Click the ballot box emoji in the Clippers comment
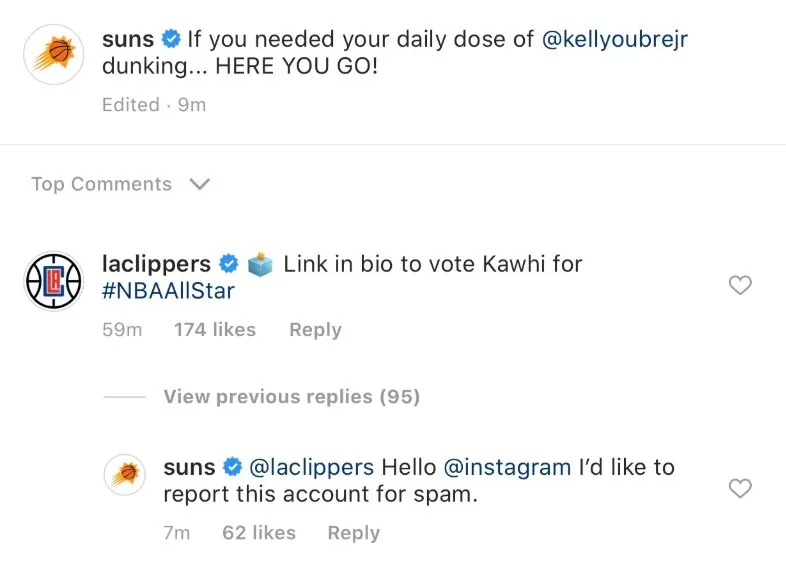The image size is (786, 566). coord(260,264)
